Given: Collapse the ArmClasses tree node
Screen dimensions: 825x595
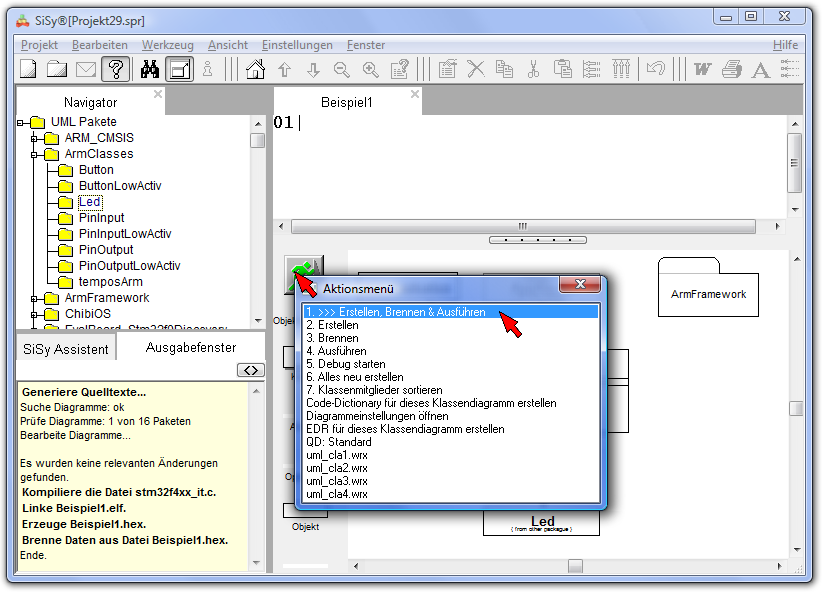Looking at the screenshot, I should coord(35,154).
